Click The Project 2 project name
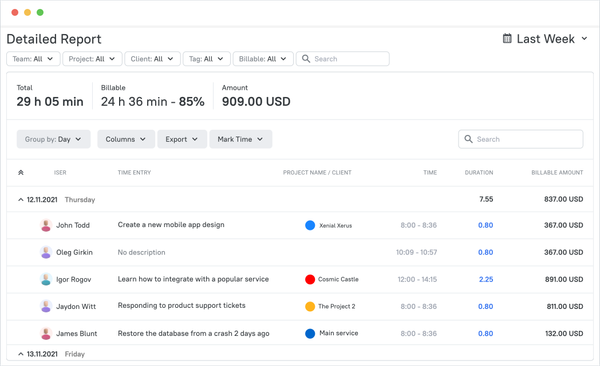This screenshot has width=600, height=366. pyautogui.click(x=337, y=306)
